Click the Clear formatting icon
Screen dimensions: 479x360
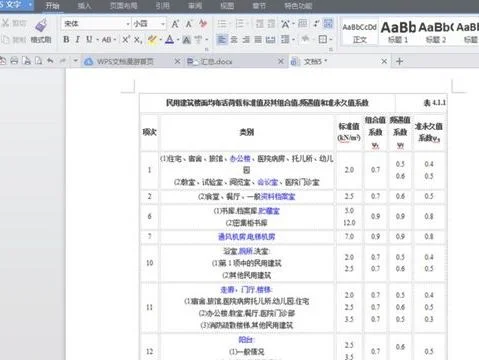203,23
